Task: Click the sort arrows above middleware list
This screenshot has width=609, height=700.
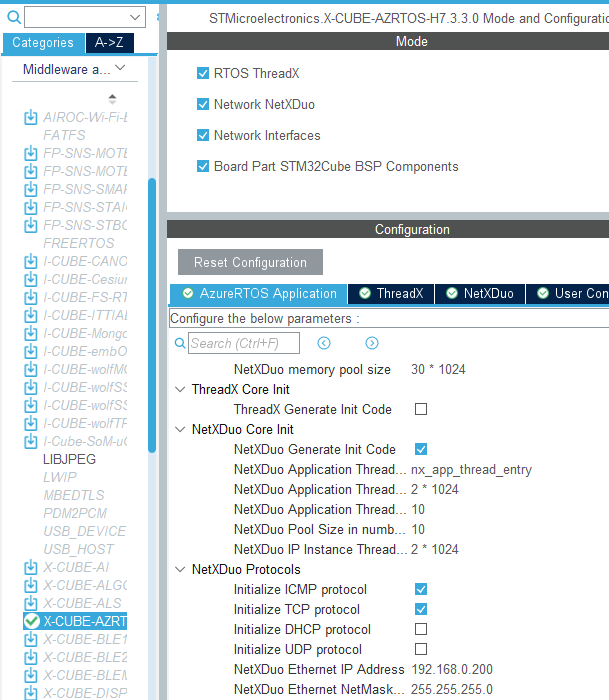Action: click(x=113, y=99)
